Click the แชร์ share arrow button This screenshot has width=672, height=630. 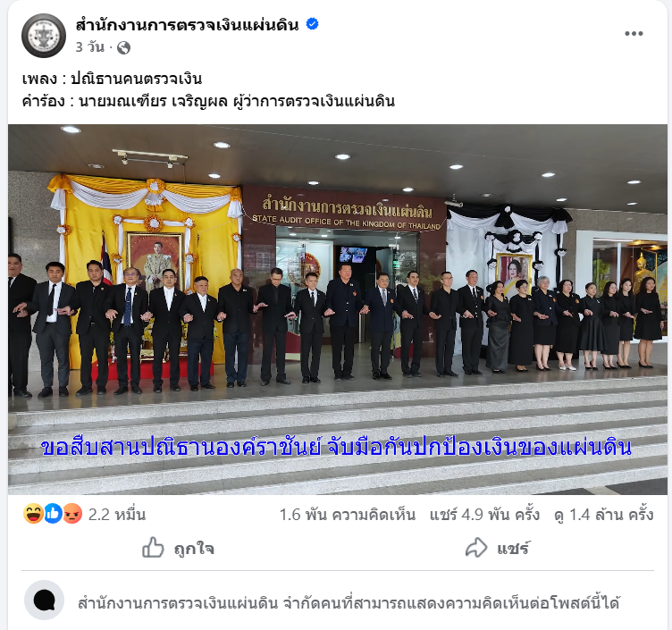[498, 548]
